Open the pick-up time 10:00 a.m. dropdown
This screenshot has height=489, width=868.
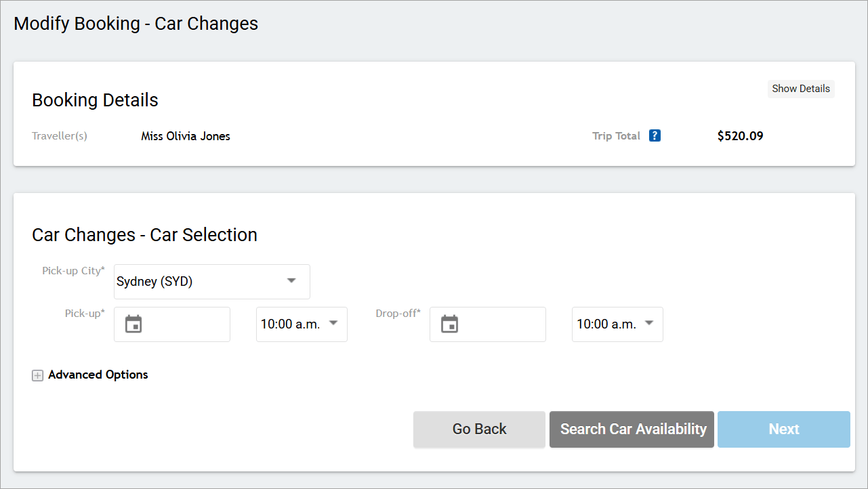pyautogui.click(x=302, y=324)
